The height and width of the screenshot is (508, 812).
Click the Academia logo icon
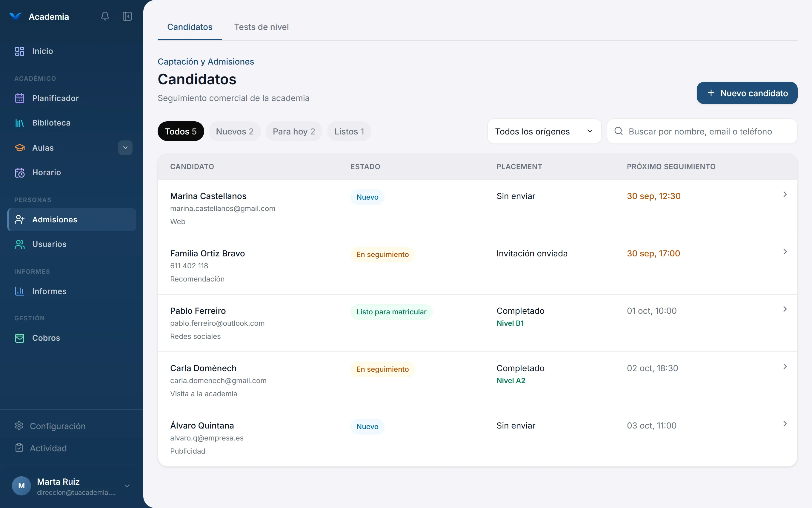pyautogui.click(x=16, y=16)
